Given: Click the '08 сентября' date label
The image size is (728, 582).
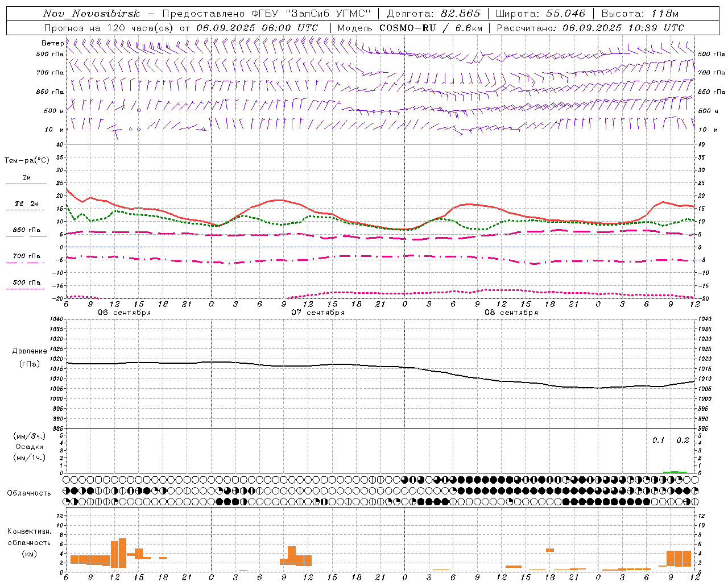Looking at the screenshot, I should coord(511,313).
